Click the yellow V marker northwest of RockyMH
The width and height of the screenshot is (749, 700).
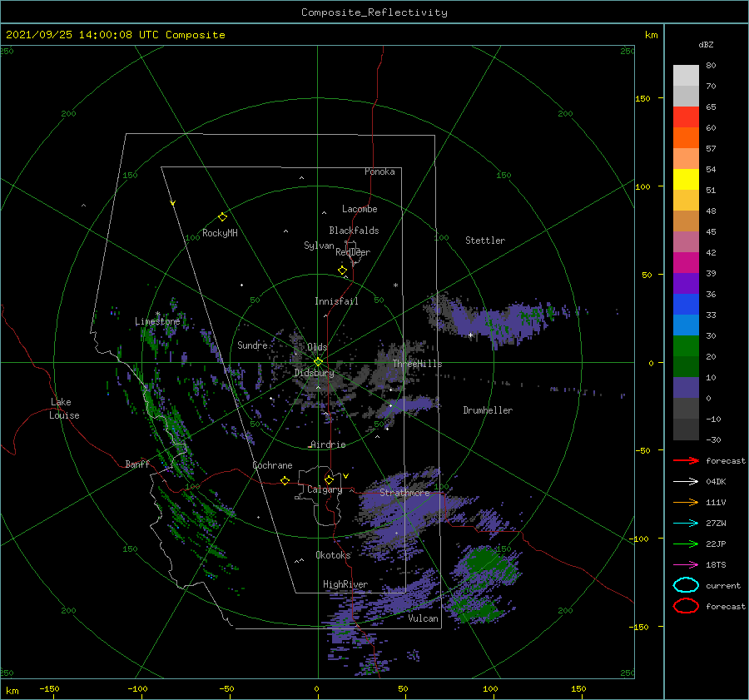[173, 203]
